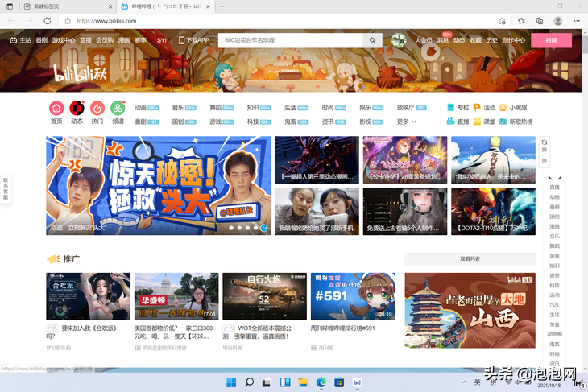Click the 观看列表 button
Image resolution: width=588 pixels, height=392 pixels.
click(470, 259)
